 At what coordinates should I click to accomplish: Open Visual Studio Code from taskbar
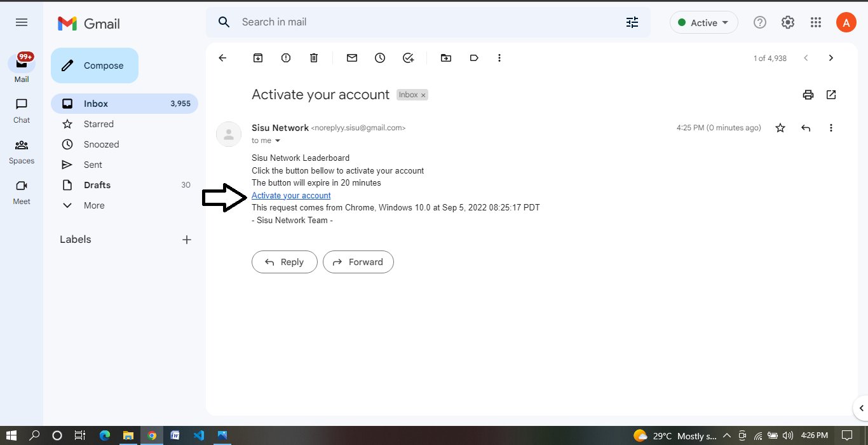pos(199,435)
